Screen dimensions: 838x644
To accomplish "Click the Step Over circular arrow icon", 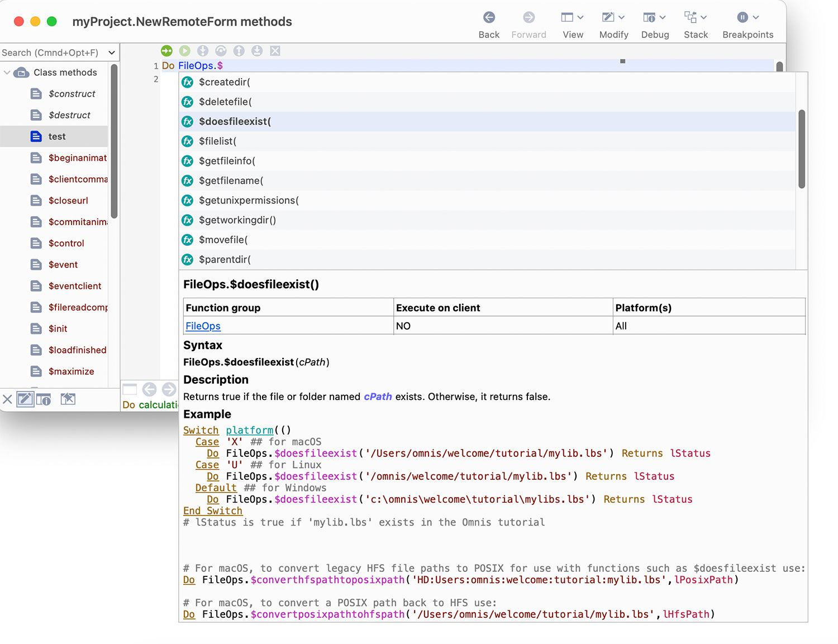I will click(221, 50).
